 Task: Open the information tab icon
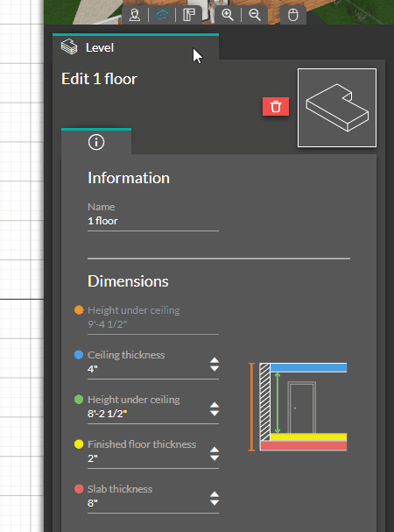click(x=96, y=142)
